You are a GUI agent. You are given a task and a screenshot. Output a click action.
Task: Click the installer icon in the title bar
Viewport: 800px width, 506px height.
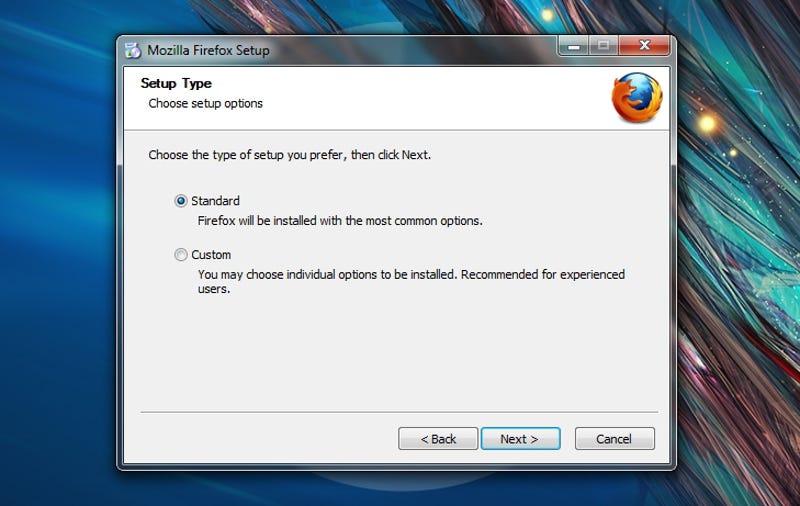tap(133, 50)
